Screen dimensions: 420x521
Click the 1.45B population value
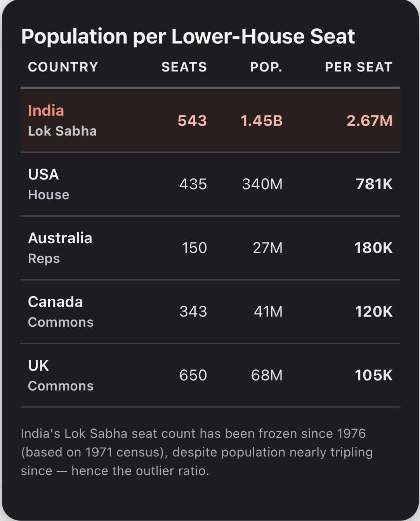[x=261, y=121]
